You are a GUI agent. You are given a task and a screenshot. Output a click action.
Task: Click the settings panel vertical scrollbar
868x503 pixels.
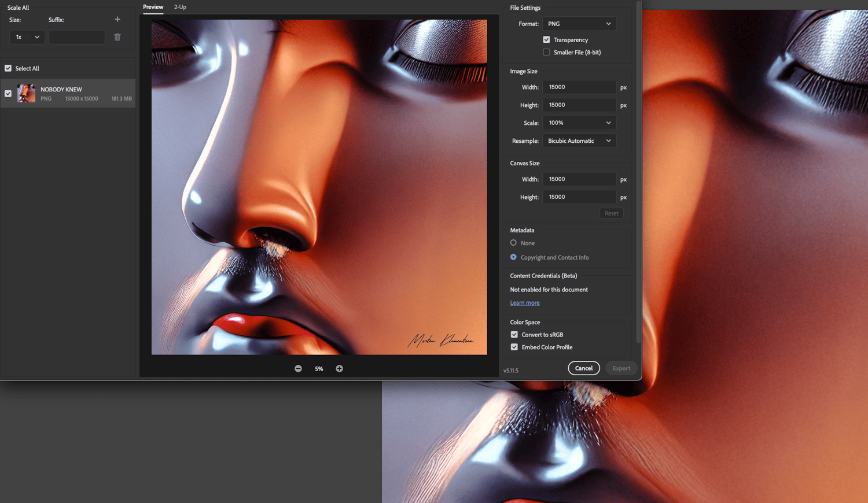638,171
